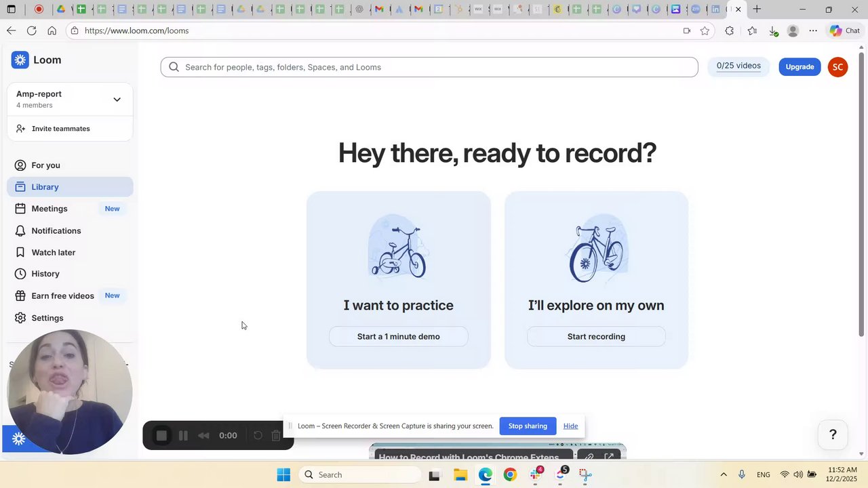Click the video external-open icon
This screenshot has height=488, width=868.
(609, 457)
